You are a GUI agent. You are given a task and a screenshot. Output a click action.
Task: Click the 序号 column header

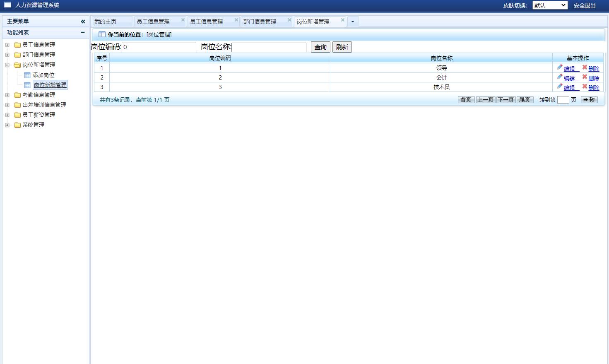point(102,58)
